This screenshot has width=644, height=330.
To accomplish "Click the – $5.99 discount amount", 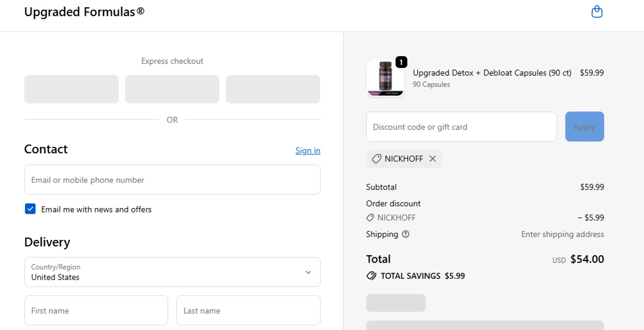I will coord(591,218).
